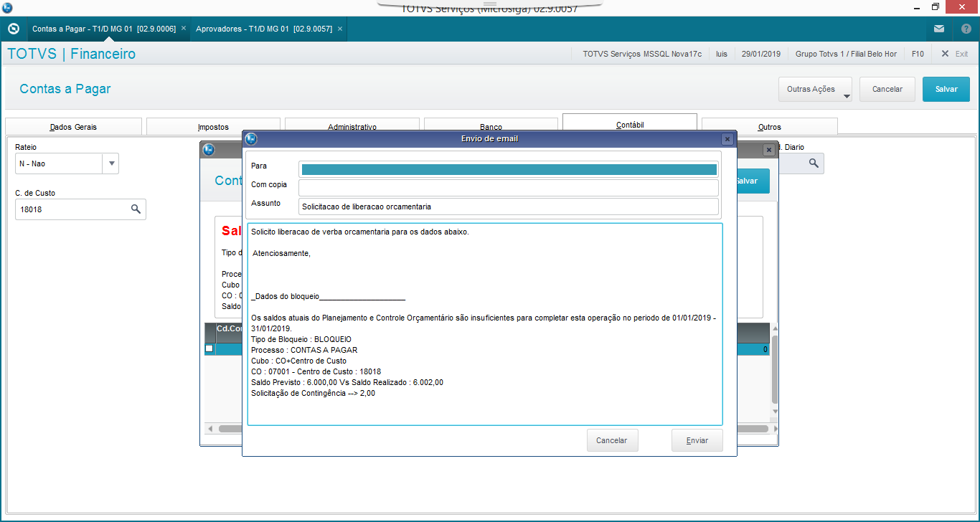Restore the application window from title bar
980x522 pixels.
click(935, 7)
